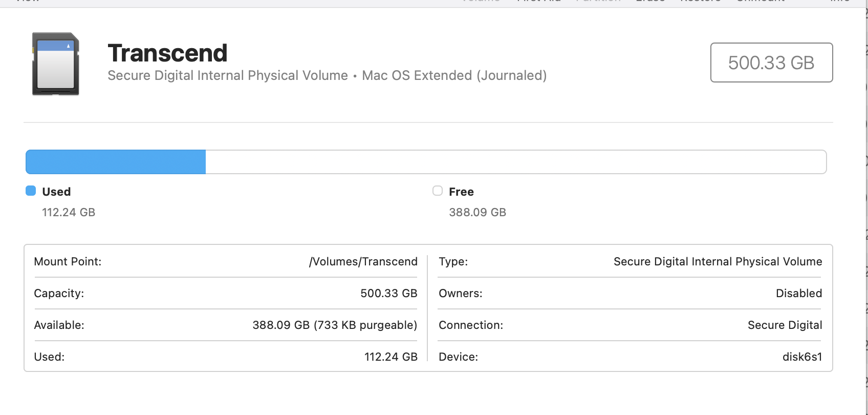Click the Mac OS Extended (Journaled) subtitle
The image size is (868, 415).
tap(454, 76)
